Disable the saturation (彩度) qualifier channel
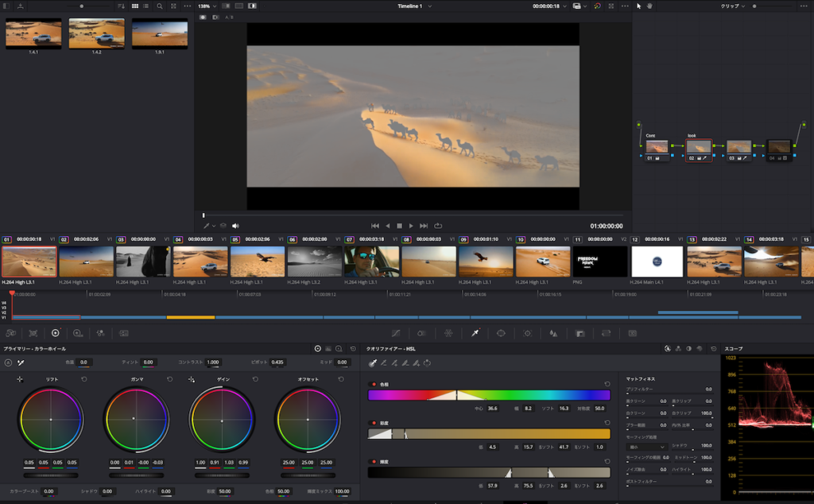 pos(374,423)
